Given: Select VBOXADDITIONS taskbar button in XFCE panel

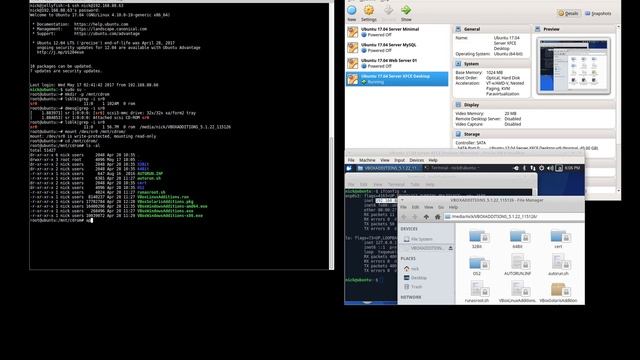Looking at the screenshot, I should click(388, 168).
